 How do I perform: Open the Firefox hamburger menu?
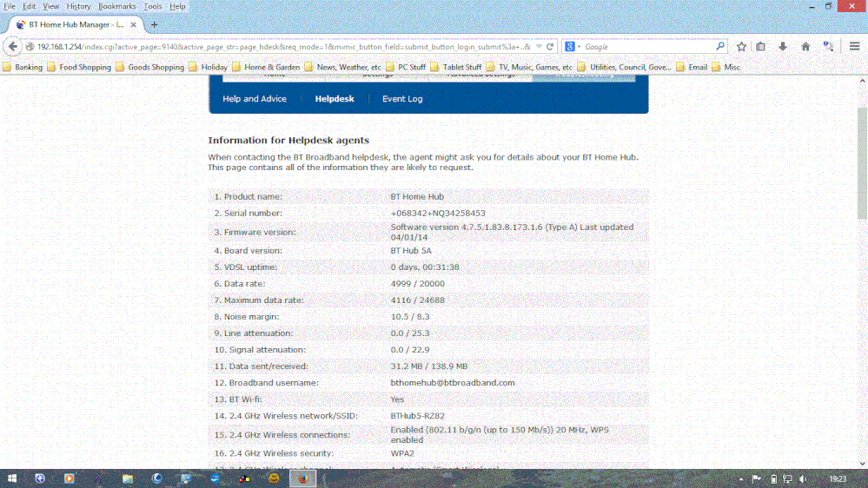(855, 47)
